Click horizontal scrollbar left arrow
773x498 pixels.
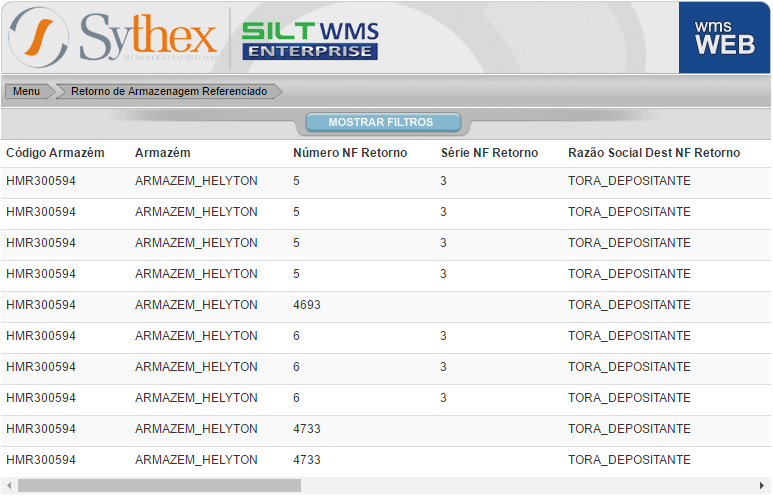coord(9,486)
